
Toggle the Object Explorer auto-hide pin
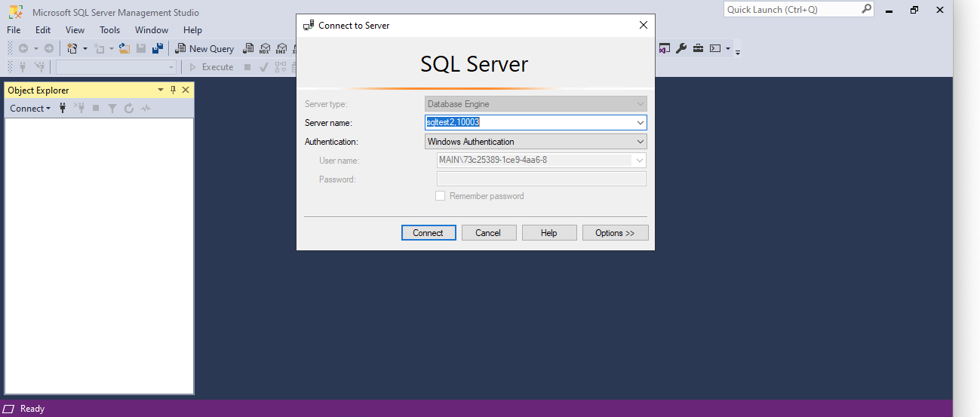coord(173,90)
